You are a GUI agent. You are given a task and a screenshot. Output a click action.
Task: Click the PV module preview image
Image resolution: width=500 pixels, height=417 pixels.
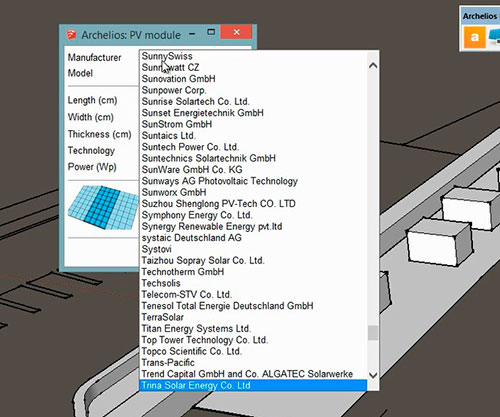(x=103, y=207)
